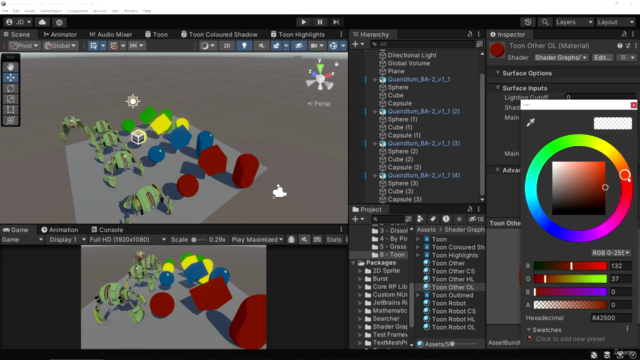Screen dimensions: 640x360
Task: Click the shader Edit button
Action: coord(602,58)
